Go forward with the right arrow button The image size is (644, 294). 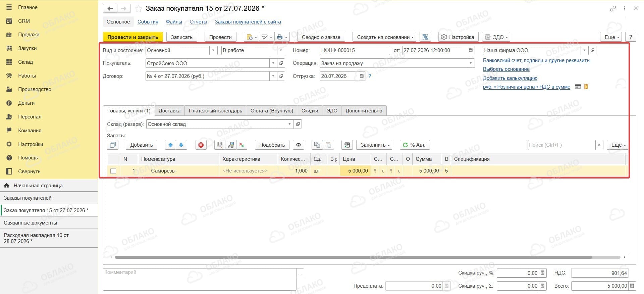[x=123, y=8]
